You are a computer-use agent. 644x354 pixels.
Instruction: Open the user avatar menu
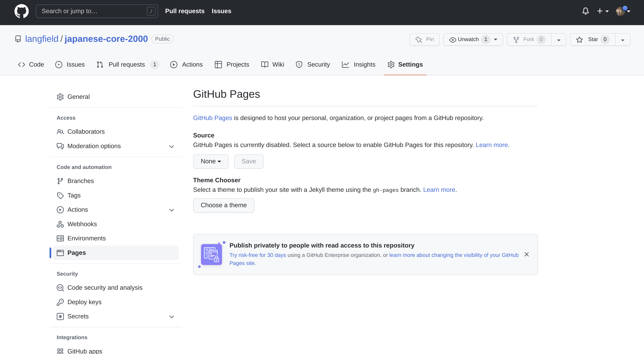(623, 11)
